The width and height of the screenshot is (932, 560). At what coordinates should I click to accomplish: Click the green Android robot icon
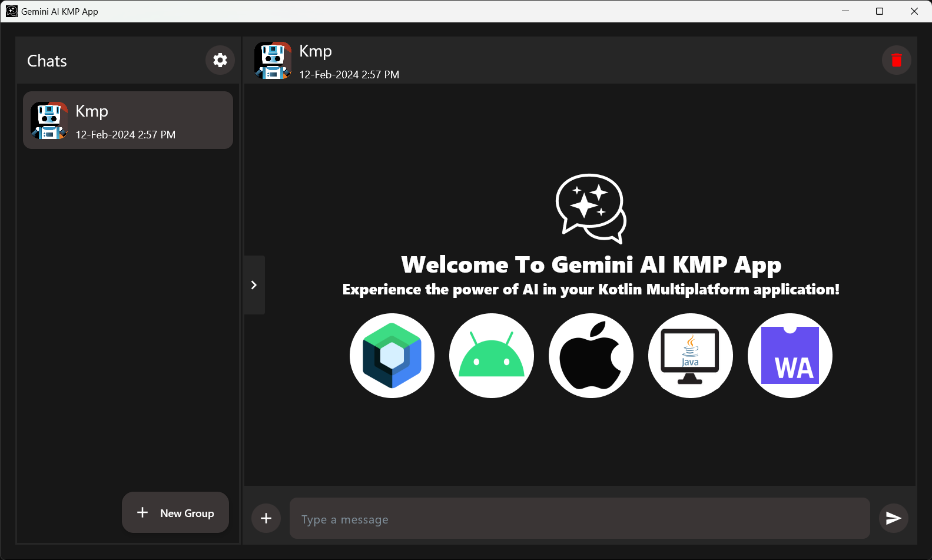[492, 356]
